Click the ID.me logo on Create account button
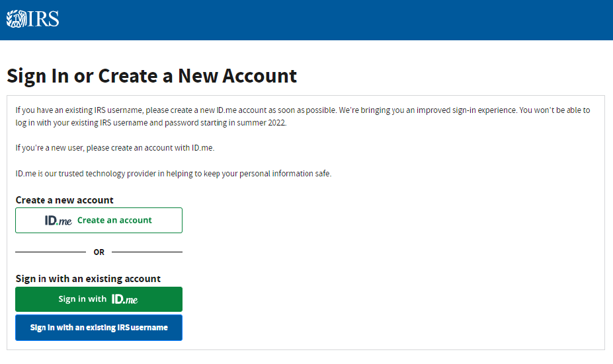Viewport: 613px width, 364px height. point(58,221)
